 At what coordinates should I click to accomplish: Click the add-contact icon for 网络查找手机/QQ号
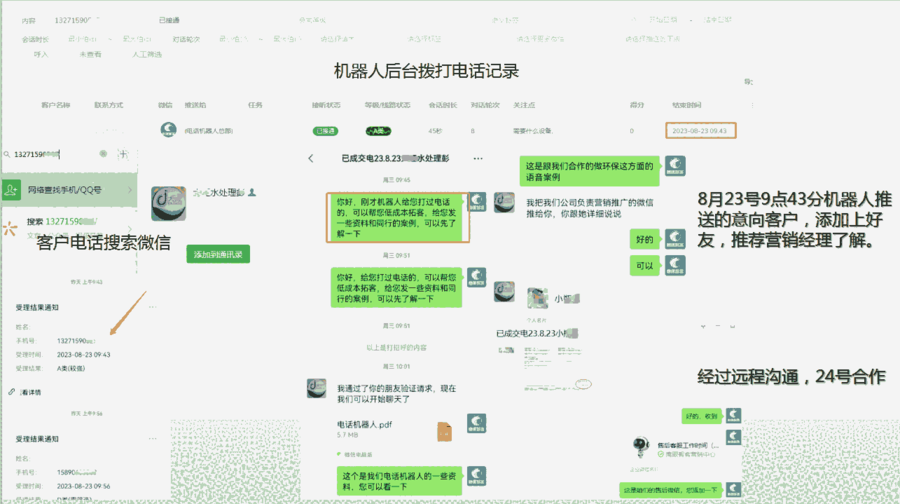[x=11, y=189]
